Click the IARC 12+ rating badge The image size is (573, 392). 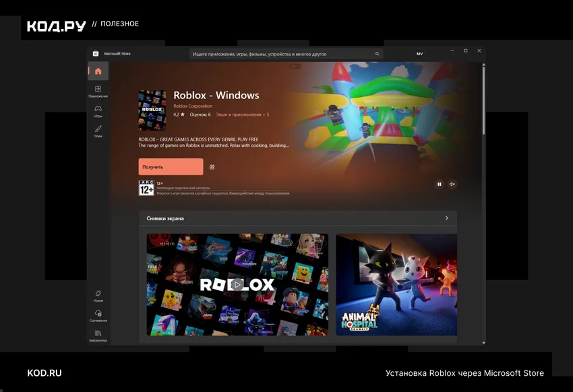coord(146,188)
